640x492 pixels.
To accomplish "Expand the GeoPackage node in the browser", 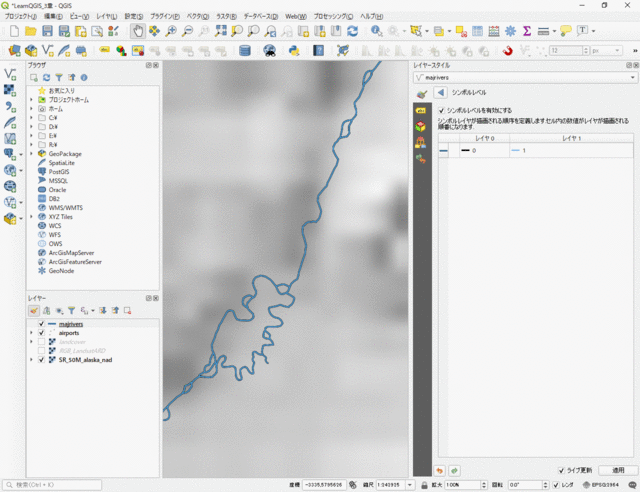I will click(31, 154).
